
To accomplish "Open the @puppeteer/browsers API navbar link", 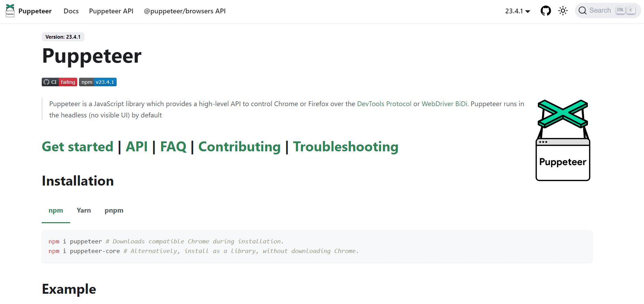I will tap(185, 11).
